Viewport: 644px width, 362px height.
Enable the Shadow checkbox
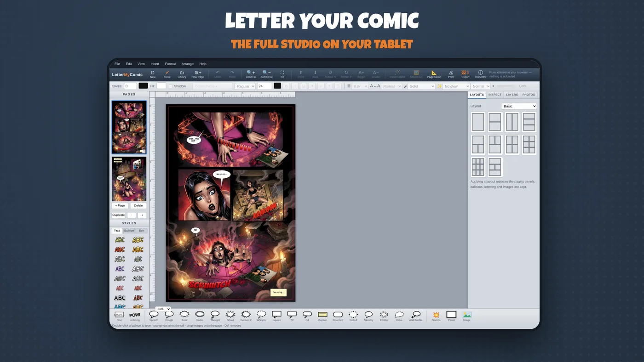coord(171,86)
